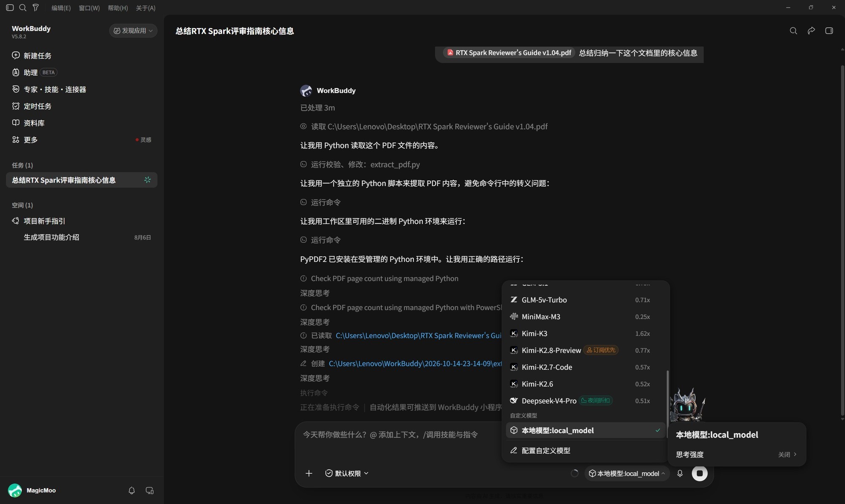Open 专家·技能·连接器 section

click(49, 89)
